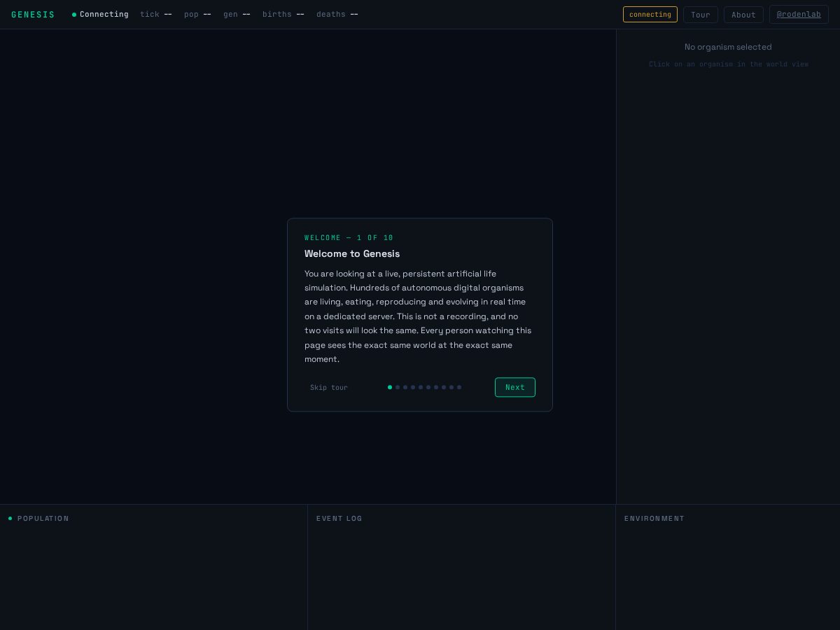Click the green dot beside POPULATION
The width and height of the screenshot is (840, 630).
(x=10, y=519)
